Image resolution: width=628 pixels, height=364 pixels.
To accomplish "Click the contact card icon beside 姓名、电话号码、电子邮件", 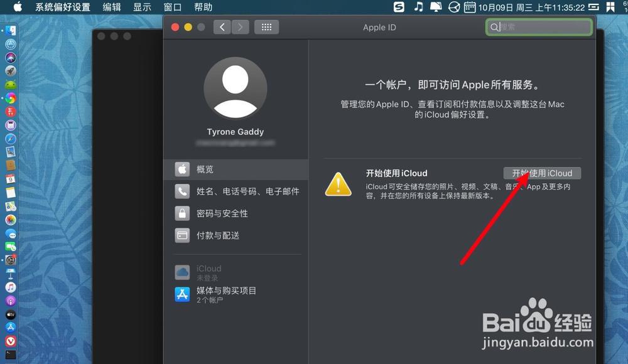I will click(x=182, y=191).
